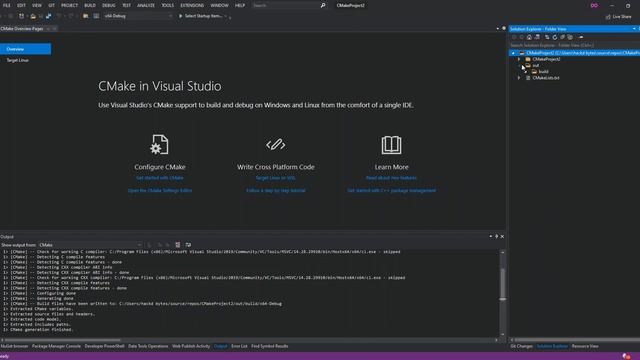Click the Search Solution Explorer input field
The height and width of the screenshot is (360, 640).
574,45
